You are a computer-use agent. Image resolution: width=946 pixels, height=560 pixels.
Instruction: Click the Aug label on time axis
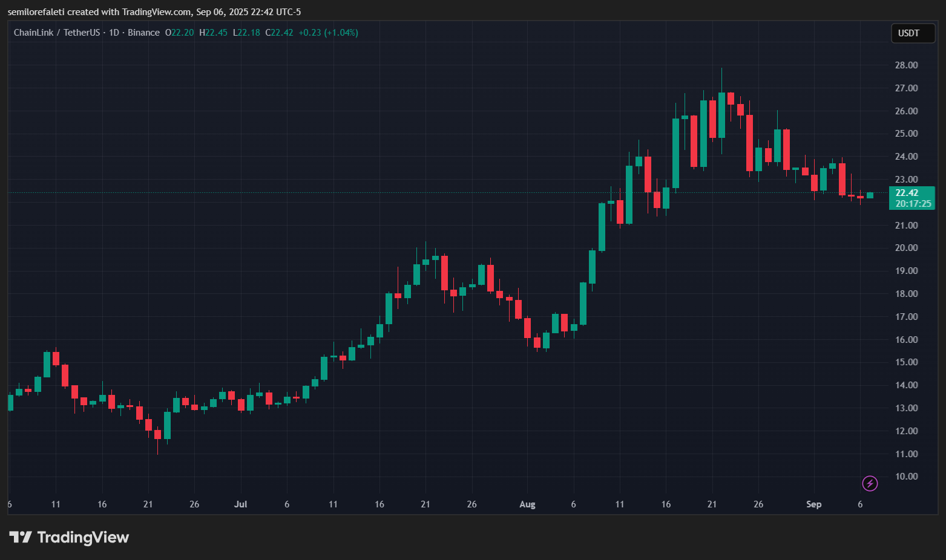pyautogui.click(x=527, y=504)
